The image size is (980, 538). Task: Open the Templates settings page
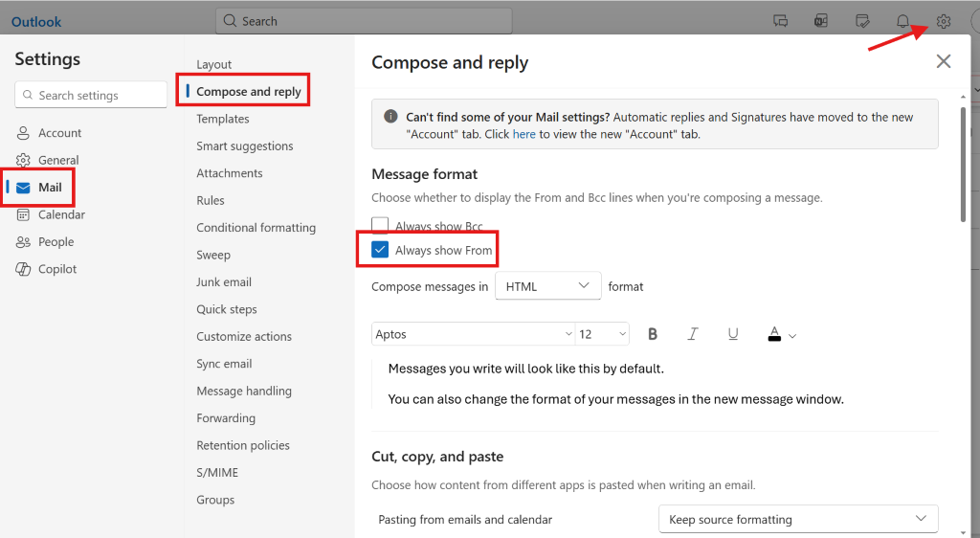point(222,119)
